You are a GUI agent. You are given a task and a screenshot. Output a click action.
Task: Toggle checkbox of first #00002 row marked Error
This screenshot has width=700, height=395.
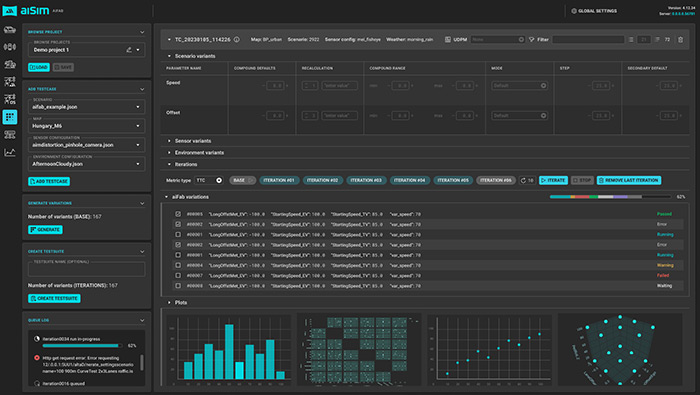pyautogui.click(x=178, y=225)
